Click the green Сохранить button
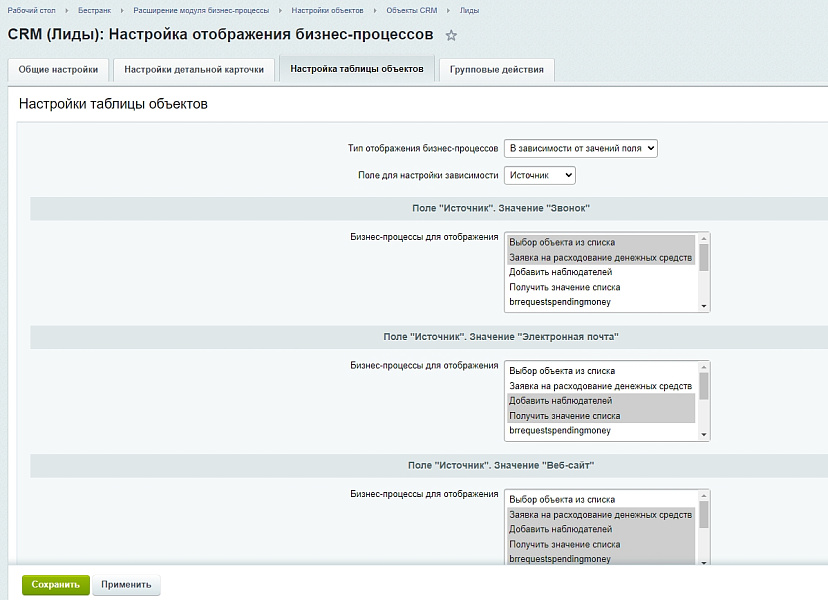This screenshot has width=828, height=600. tap(56, 585)
